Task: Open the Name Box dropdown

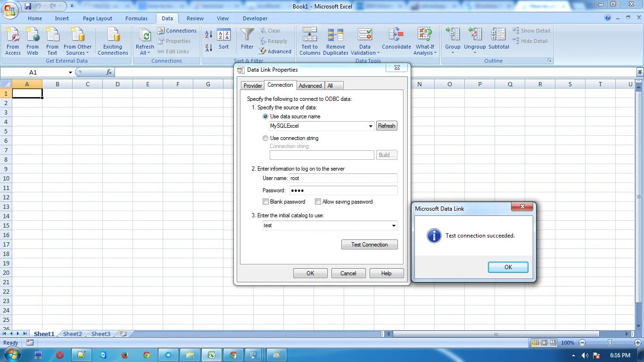Action: click(70, 72)
